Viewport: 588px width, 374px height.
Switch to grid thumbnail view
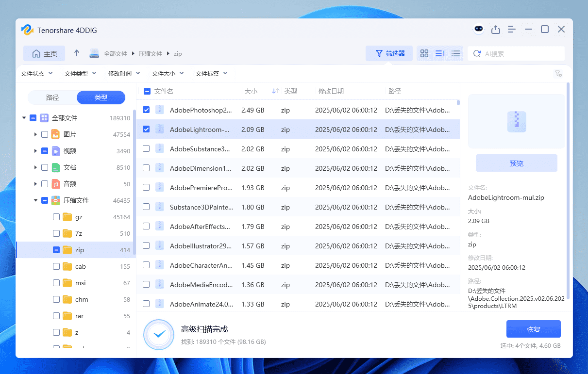(x=424, y=53)
